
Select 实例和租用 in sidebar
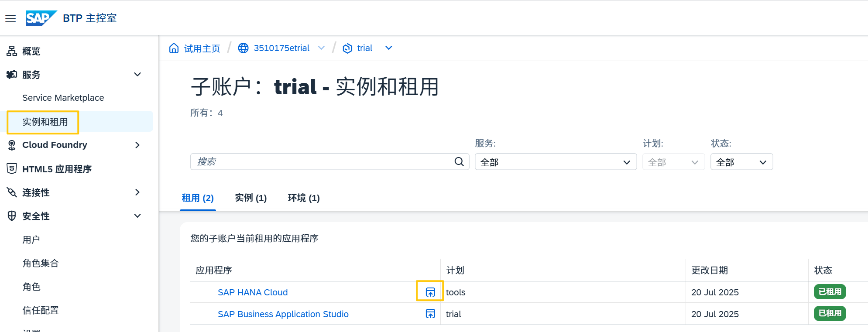pyautogui.click(x=45, y=122)
